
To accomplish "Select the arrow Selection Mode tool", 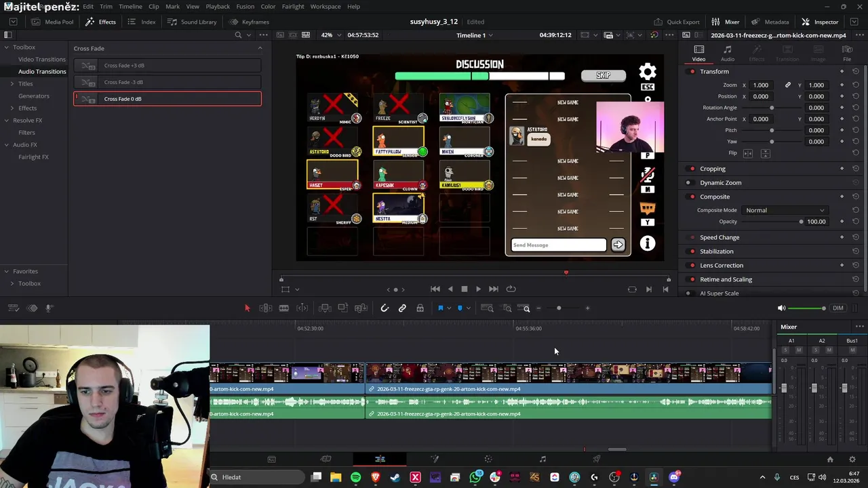I will point(247,308).
